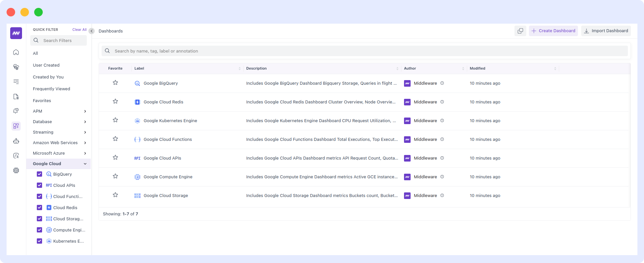Image resolution: width=644 pixels, height=263 pixels.
Task: Open the Middleware logo home
Action: (16, 33)
